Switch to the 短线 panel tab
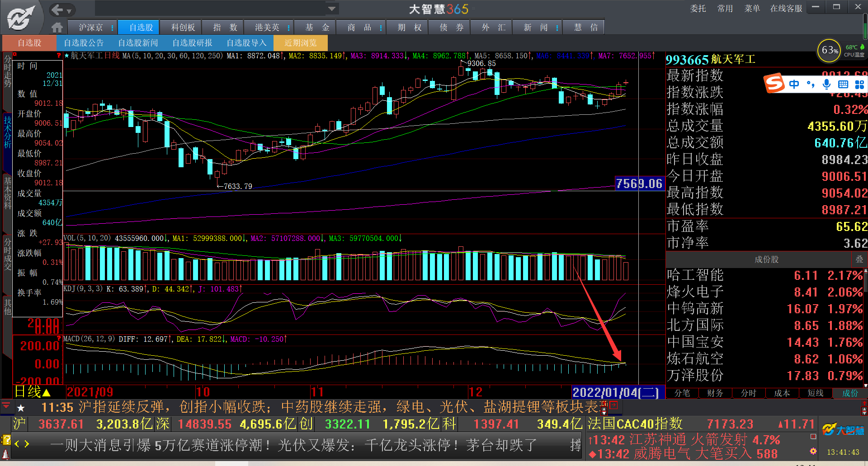The width and height of the screenshot is (868, 466). click(816, 393)
